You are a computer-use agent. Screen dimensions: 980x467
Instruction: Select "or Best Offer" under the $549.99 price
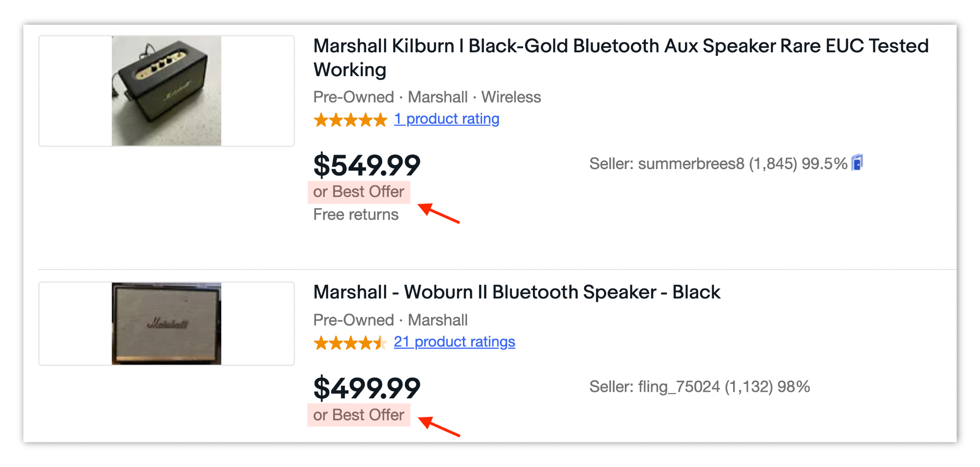pos(358,192)
